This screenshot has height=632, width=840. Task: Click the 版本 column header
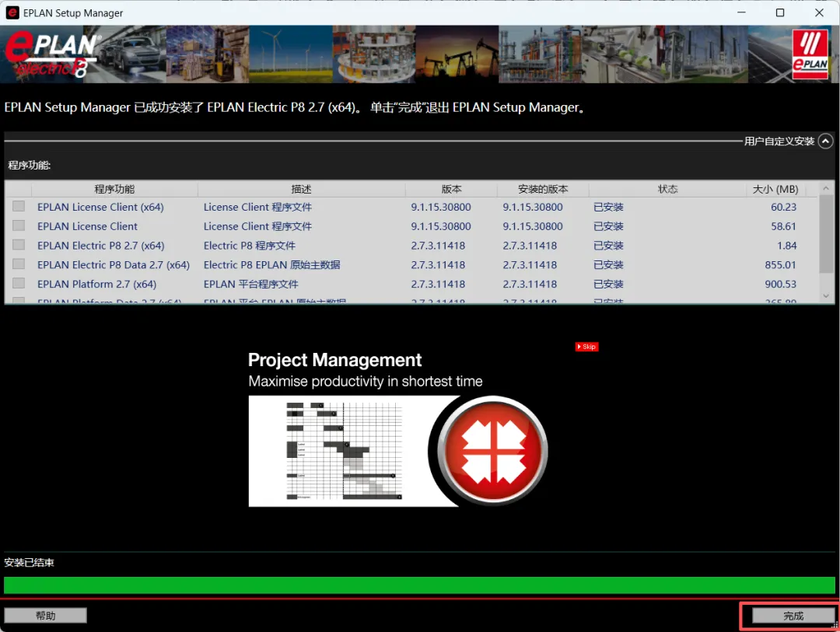[452, 189]
